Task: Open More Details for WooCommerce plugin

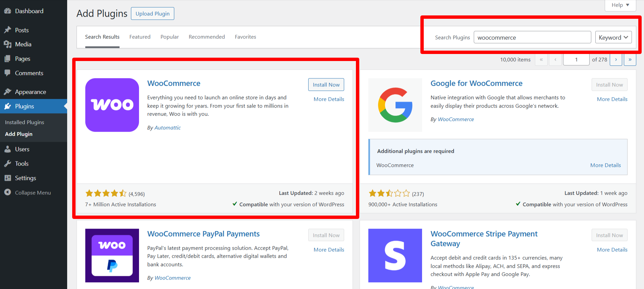Action: coord(329,99)
